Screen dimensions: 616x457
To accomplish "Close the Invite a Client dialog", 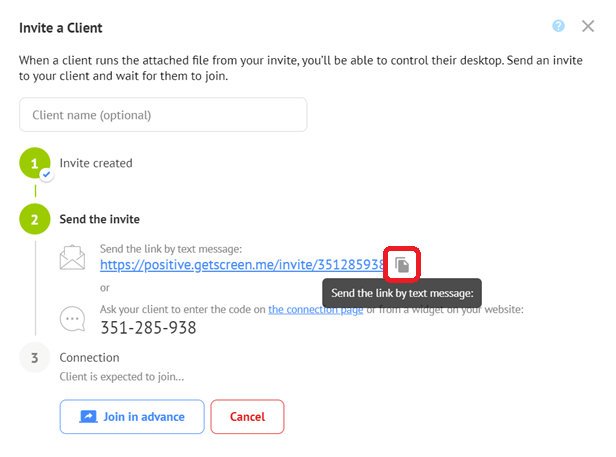I will pyautogui.click(x=588, y=26).
